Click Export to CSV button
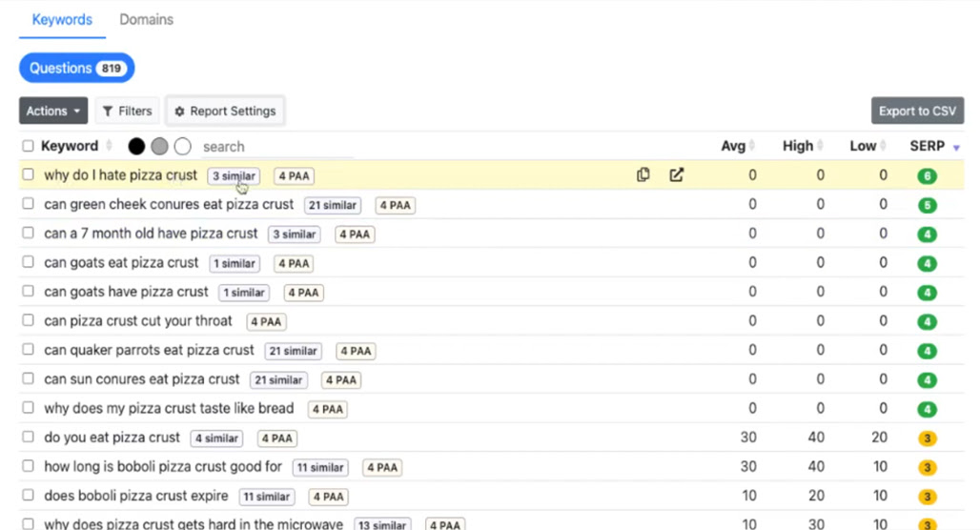Screen dimensions: 980x530 coord(917,111)
